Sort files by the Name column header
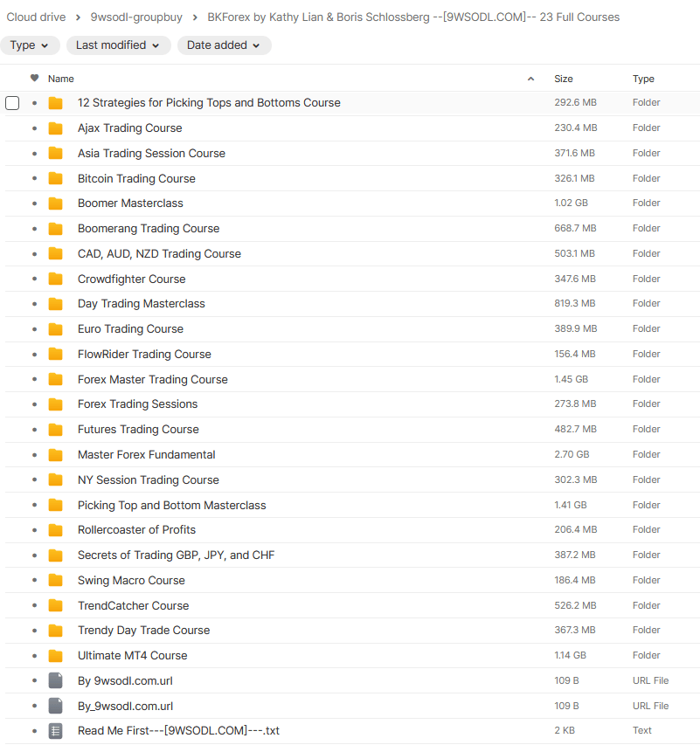 [61, 79]
